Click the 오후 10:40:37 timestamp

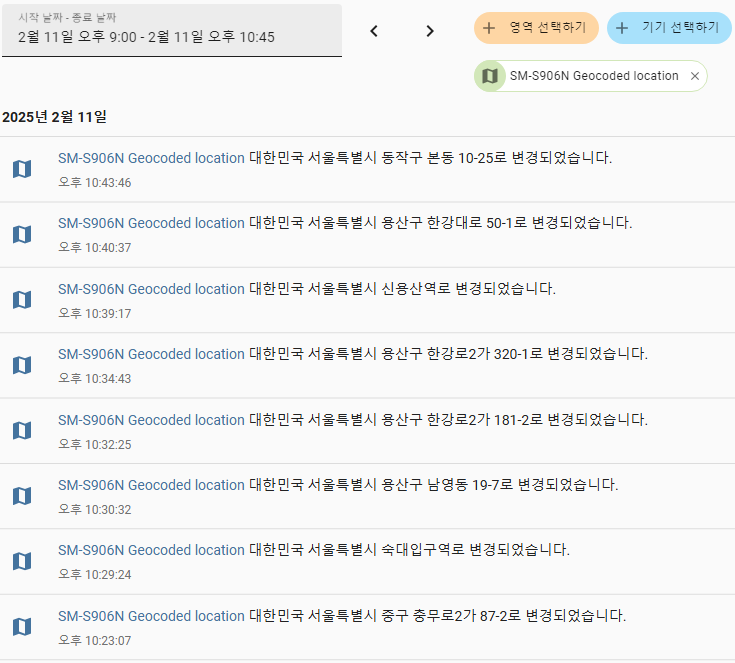pyautogui.click(x=95, y=248)
